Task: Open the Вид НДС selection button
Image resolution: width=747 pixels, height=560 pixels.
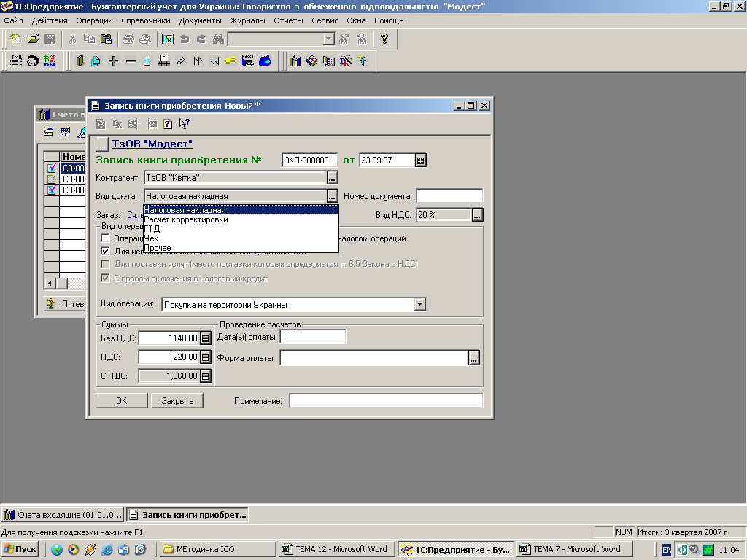Action: 477,215
